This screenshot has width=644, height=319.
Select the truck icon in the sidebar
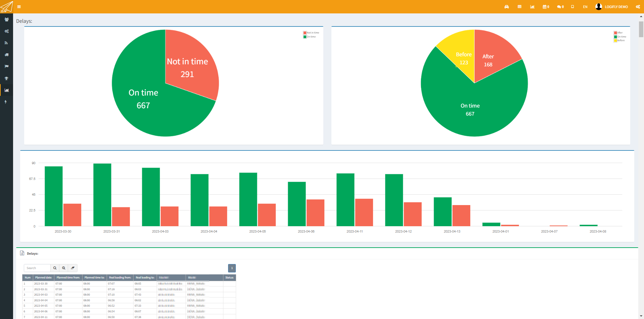click(x=6, y=55)
